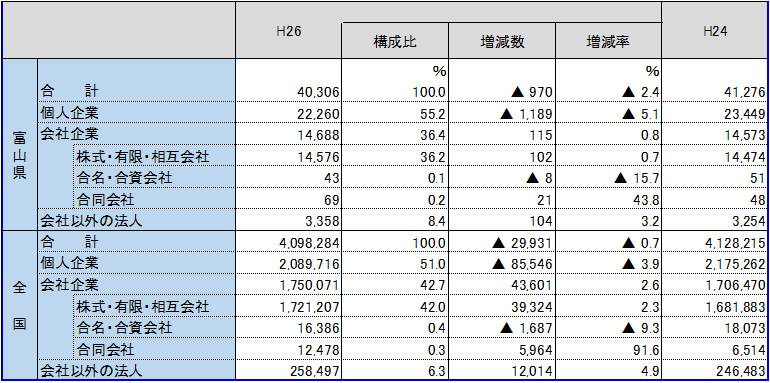The image size is (770, 383).
Task: Click the cell with value 12,014
Action: pos(502,370)
